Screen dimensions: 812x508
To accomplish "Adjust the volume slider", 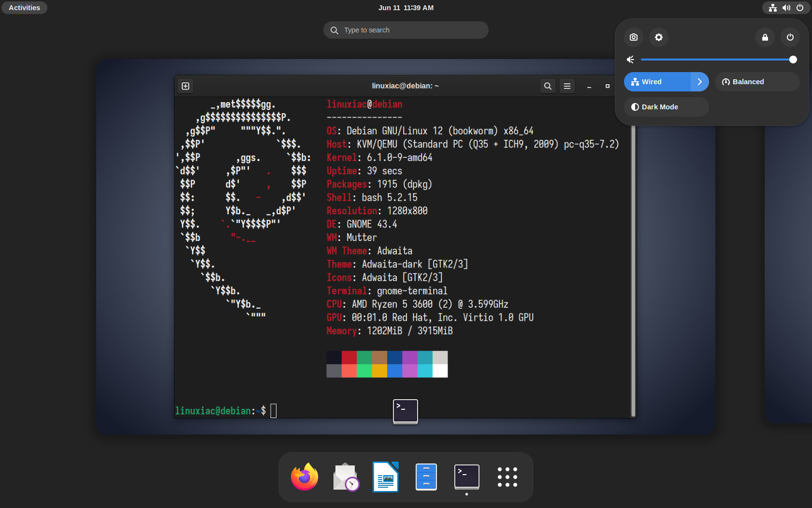I will pos(717,60).
